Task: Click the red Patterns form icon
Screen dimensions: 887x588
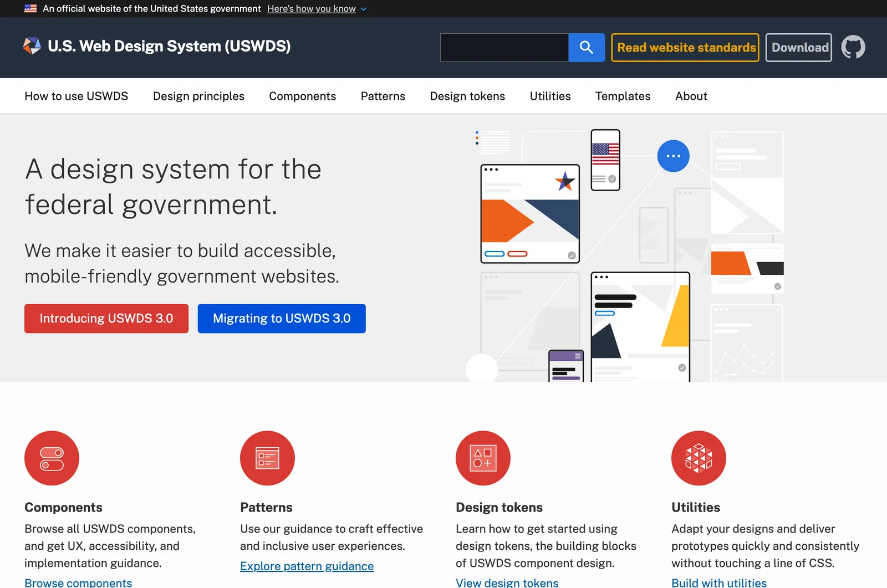Action: coord(267,458)
